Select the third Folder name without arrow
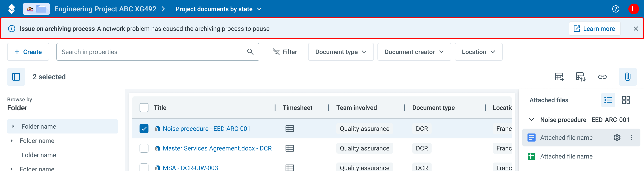 [39, 155]
